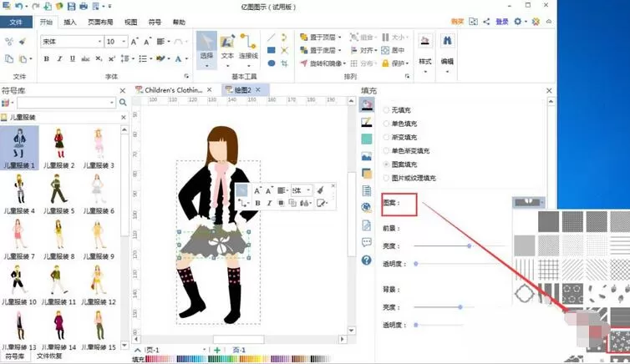Viewport: 630px width, 364px height.
Task: Apply strikethrough abc formatting
Action: 85,58
